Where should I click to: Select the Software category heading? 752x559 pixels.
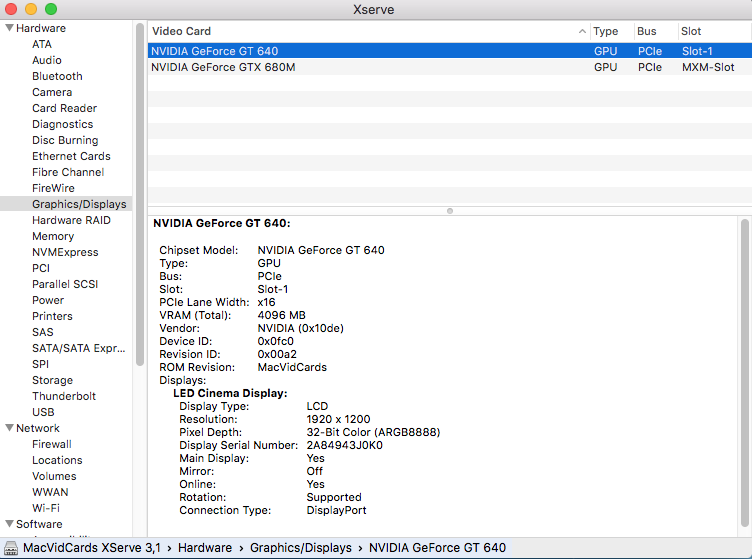[39, 524]
